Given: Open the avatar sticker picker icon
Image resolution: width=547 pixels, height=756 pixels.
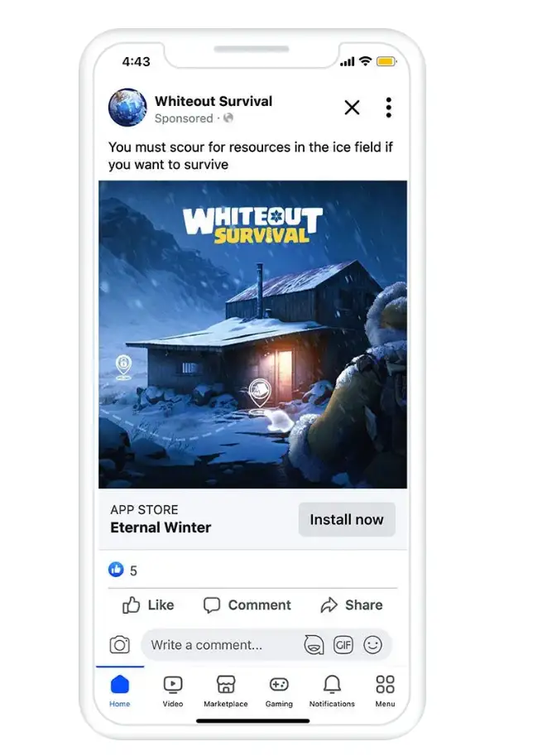Looking at the screenshot, I should pos(314,644).
